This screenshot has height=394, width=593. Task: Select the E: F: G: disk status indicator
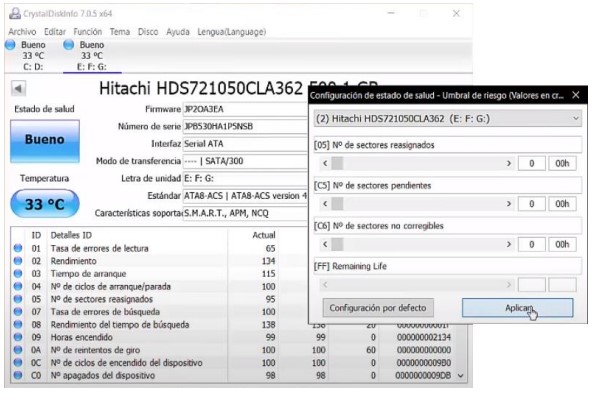68,45
